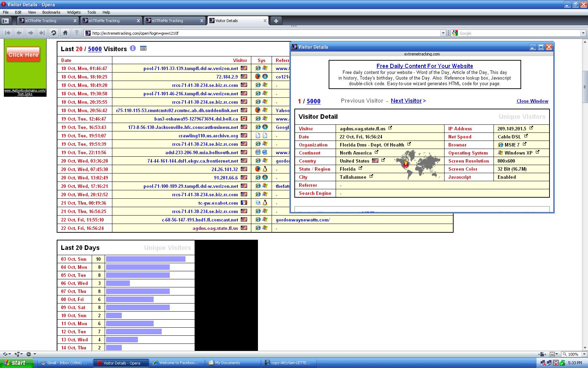This screenshot has width=588, height=368.
Task: Click the 03 Oct visitors bar
Action: (x=146, y=259)
